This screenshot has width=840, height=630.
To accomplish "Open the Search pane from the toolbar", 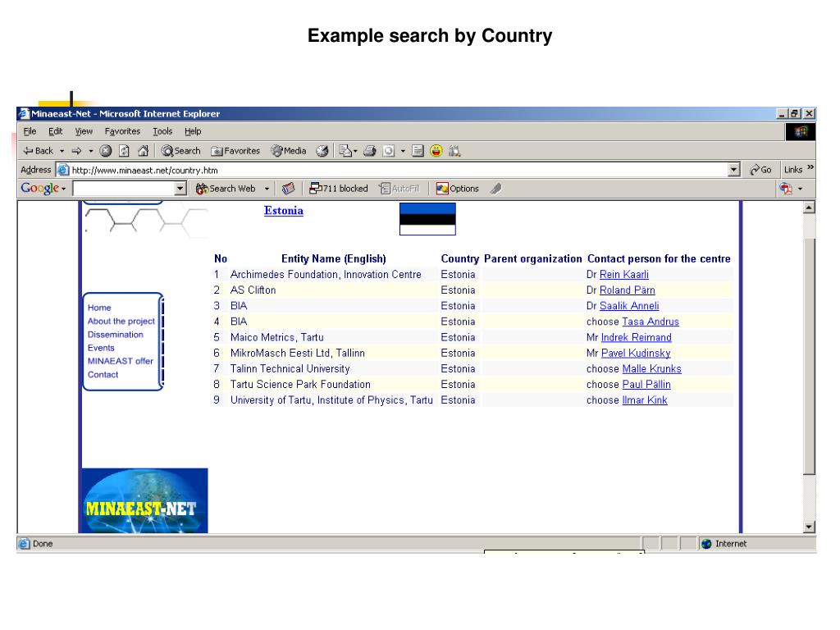I will 180,151.
